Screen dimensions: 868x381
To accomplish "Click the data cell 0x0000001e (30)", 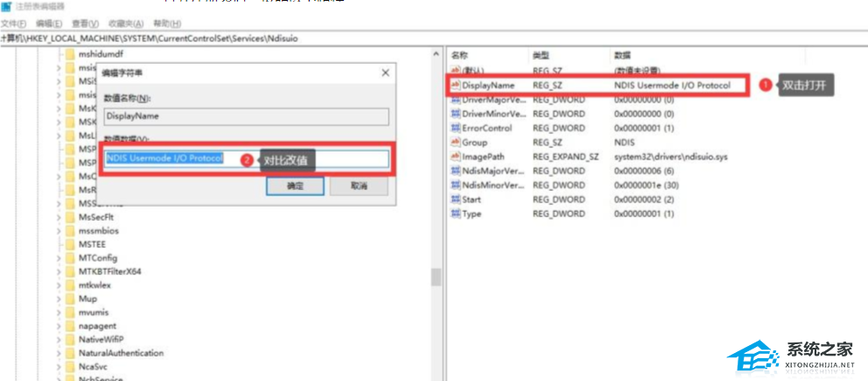I will 647,185.
